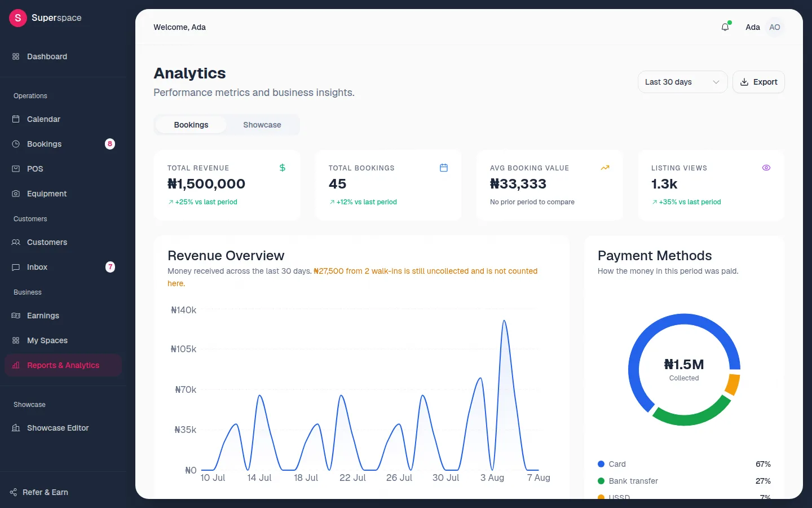This screenshot has height=508, width=812.
Task: Click the '+12% vs last period' text
Action: click(x=367, y=202)
